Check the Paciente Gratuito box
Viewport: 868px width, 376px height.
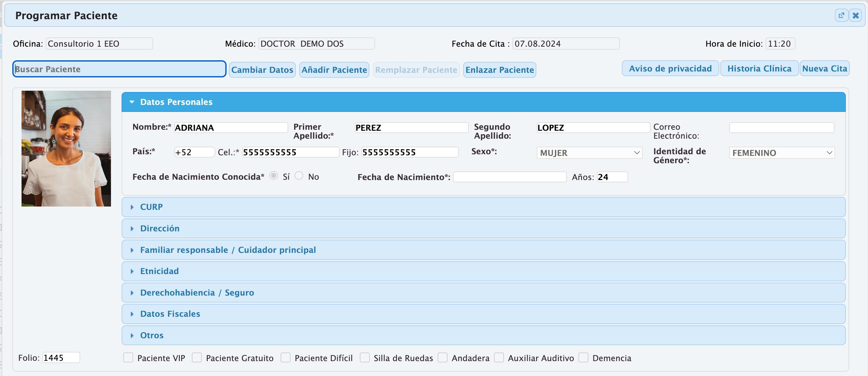[x=197, y=357]
